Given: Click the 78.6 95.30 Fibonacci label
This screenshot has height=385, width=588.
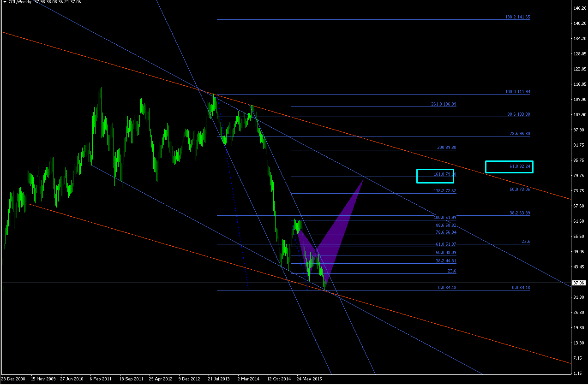Looking at the screenshot, I should pos(520,133).
